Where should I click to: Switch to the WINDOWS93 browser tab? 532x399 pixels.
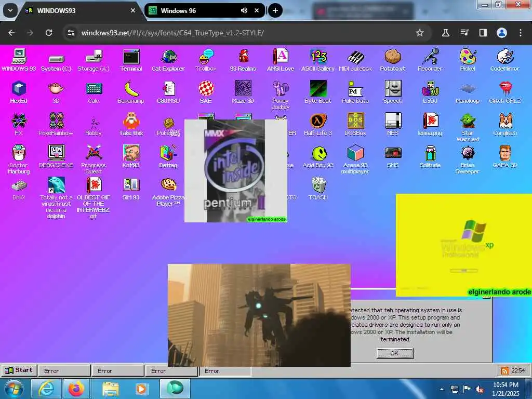coord(81,10)
